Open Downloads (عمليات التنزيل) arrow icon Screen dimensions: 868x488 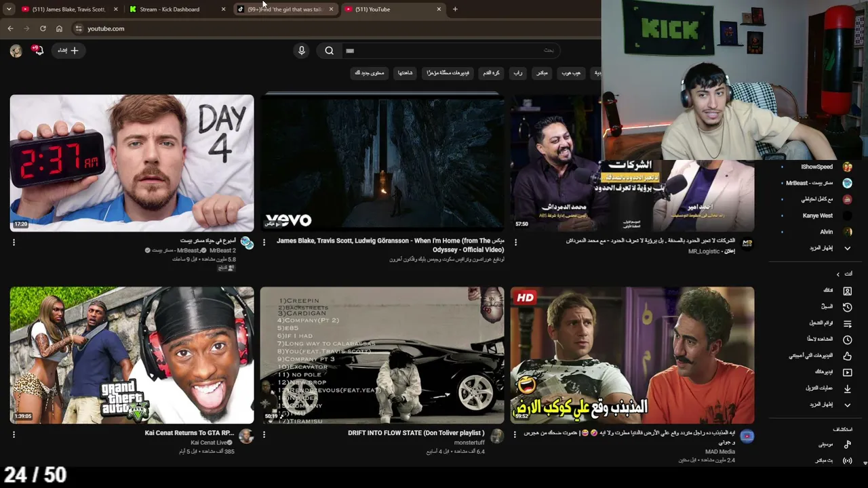[847, 388]
